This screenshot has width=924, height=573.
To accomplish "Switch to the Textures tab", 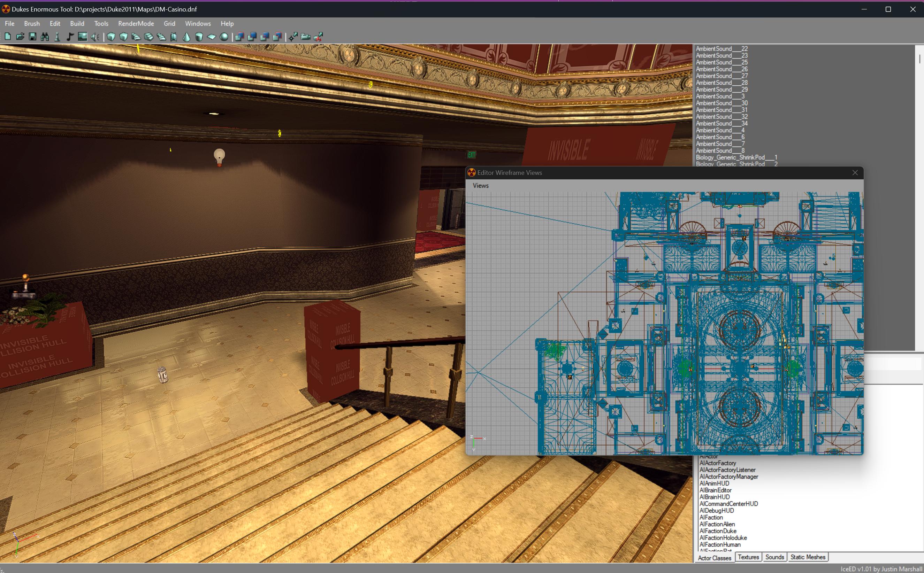I will pos(748,557).
